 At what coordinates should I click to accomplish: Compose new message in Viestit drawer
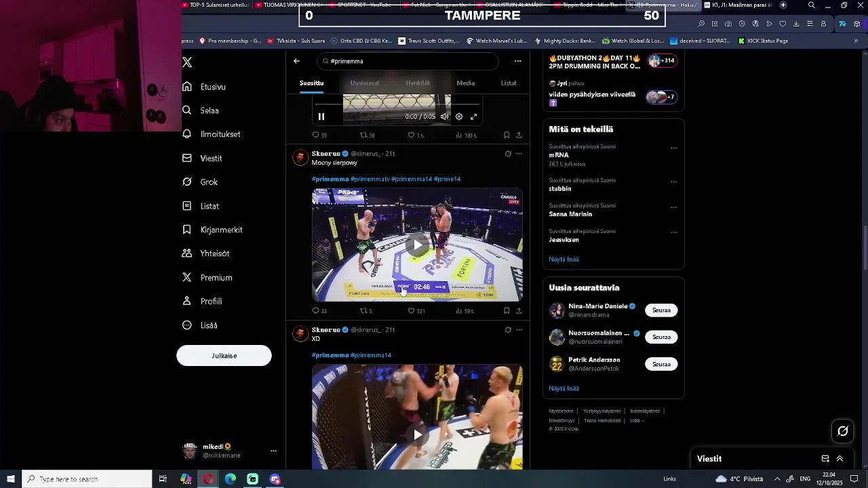[x=825, y=459]
